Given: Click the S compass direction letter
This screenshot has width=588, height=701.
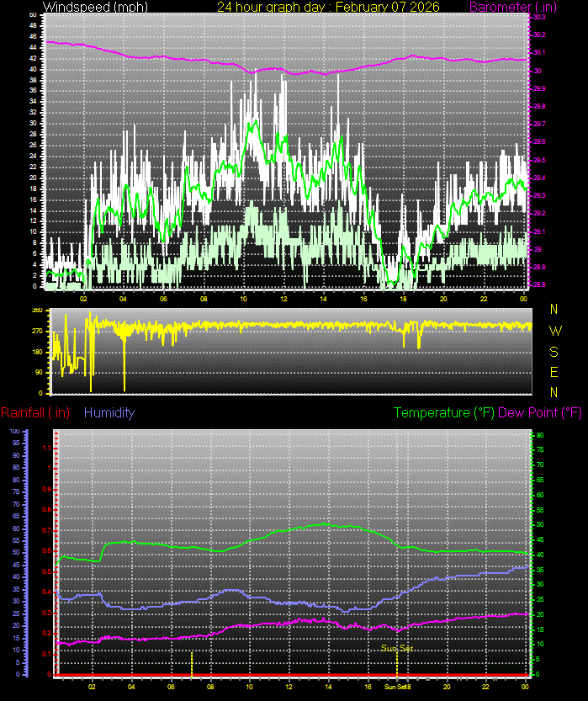Looking at the screenshot, I should pos(554,352).
